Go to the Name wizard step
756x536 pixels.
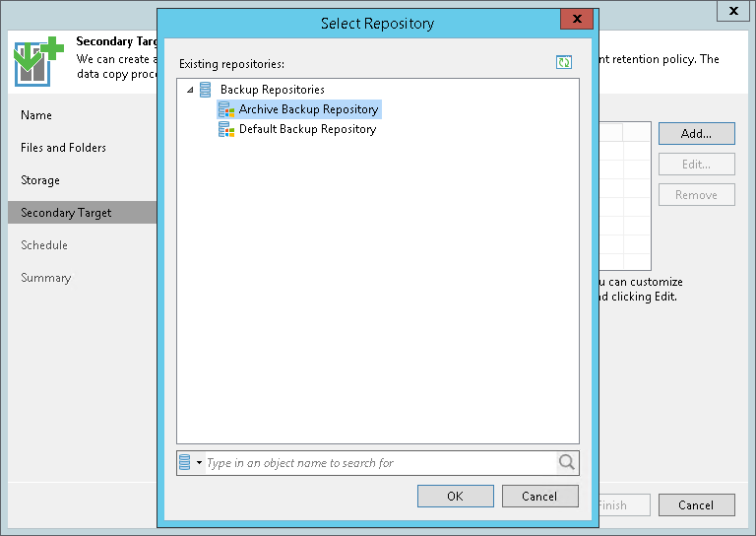pyautogui.click(x=36, y=115)
